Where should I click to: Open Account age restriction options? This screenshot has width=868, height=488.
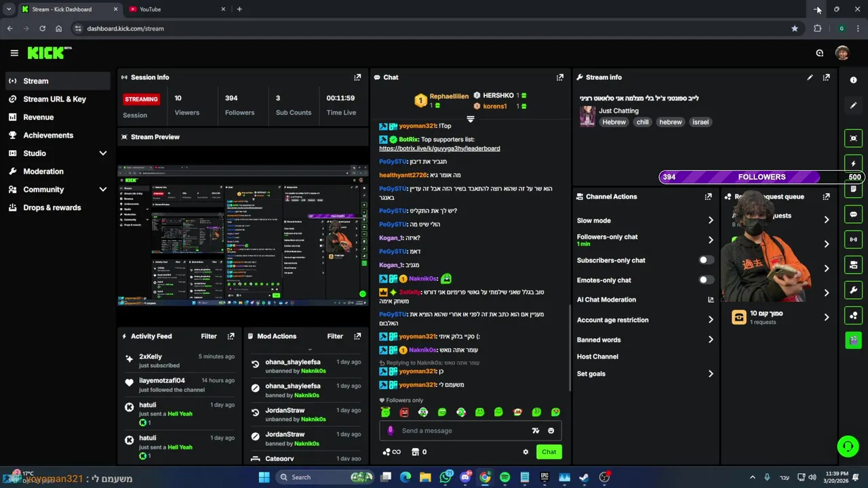[x=645, y=320]
